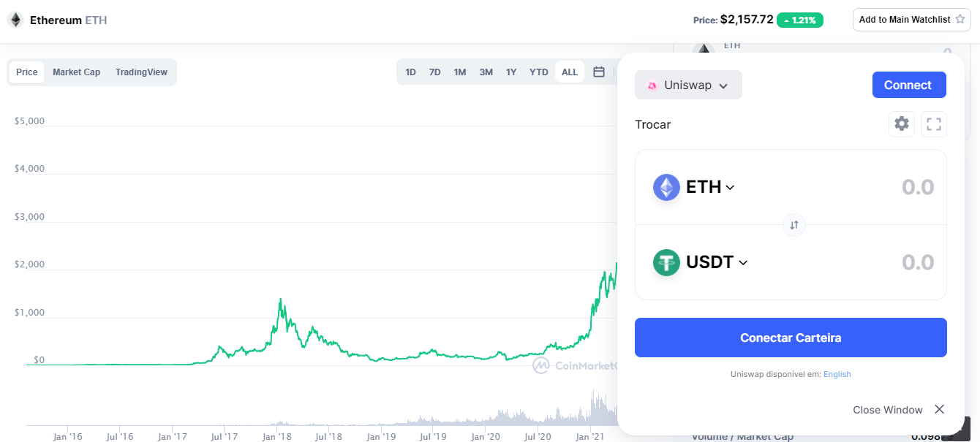
Task: Click the Ethereum logo in header
Action: click(x=15, y=20)
